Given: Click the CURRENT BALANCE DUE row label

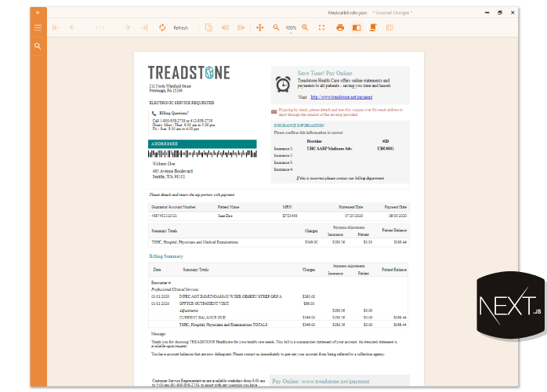Looking at the screenshot, I should [202, 318].
